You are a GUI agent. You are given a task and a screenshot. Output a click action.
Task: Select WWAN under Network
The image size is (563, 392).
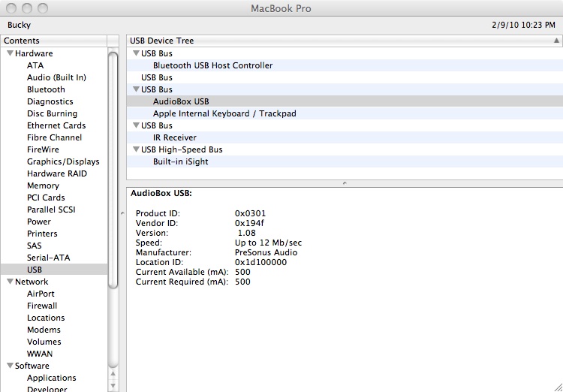click(x=40, y=354)
